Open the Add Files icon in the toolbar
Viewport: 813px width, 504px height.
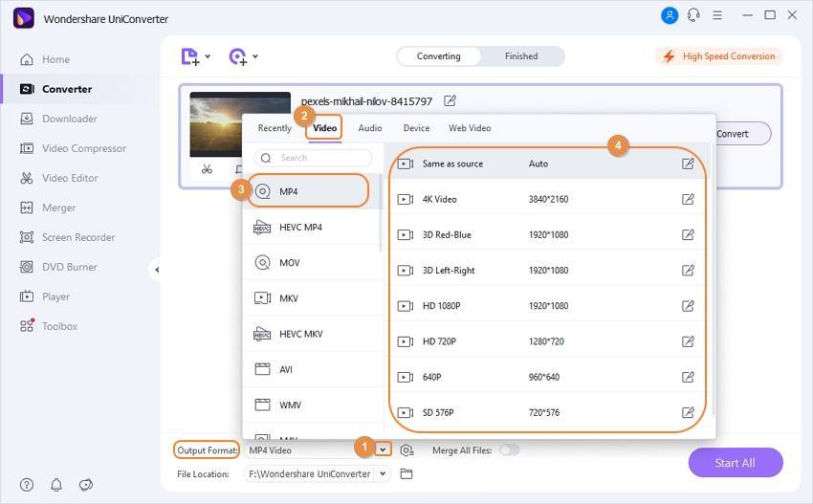pyautogui.click(x=191, y=56)
